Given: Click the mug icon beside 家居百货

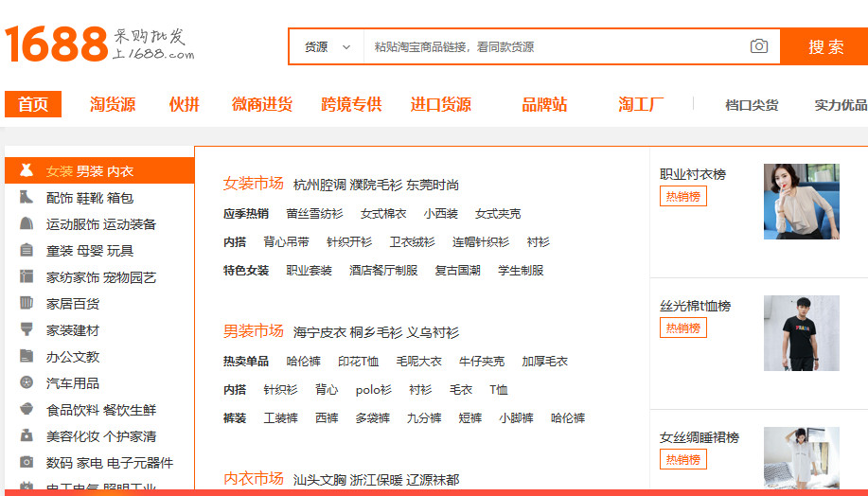Looking at the screenshot, I should coord(26,303).
